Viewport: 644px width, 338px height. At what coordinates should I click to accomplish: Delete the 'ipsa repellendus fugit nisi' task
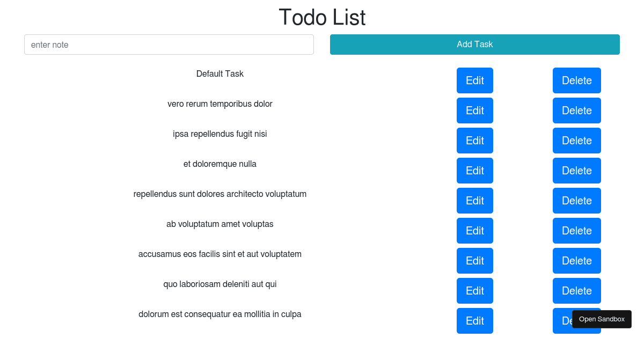[x=576, y=141]
